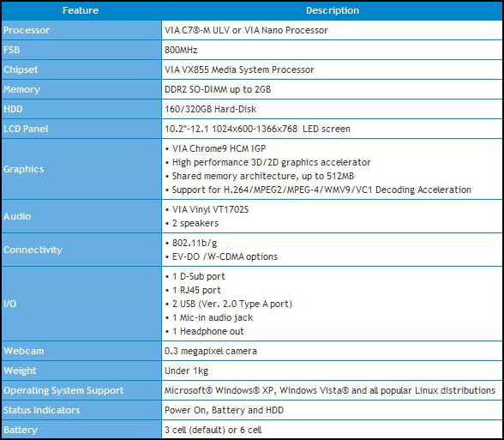Image resolution: width=504 pixels, height=440 pixels.
Task: Click 'VIA VX855 Media System Processor'
Action: [239, 69]
